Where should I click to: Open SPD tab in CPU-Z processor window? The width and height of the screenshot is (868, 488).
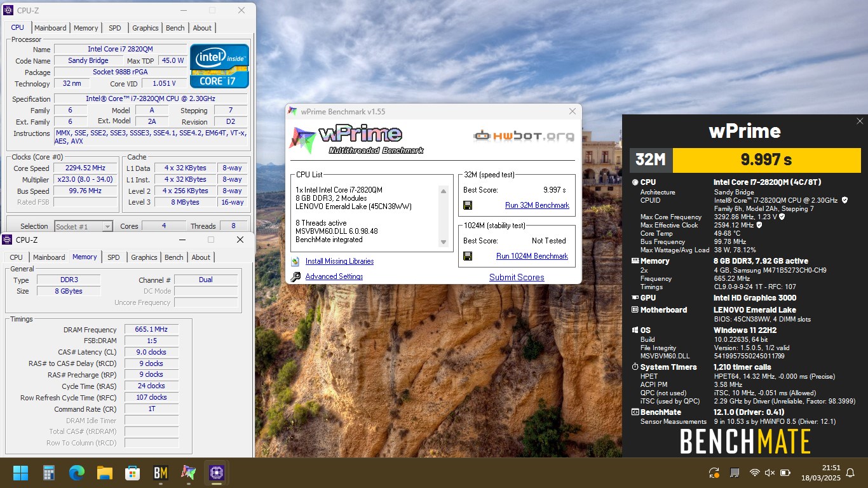coord(114,28)
